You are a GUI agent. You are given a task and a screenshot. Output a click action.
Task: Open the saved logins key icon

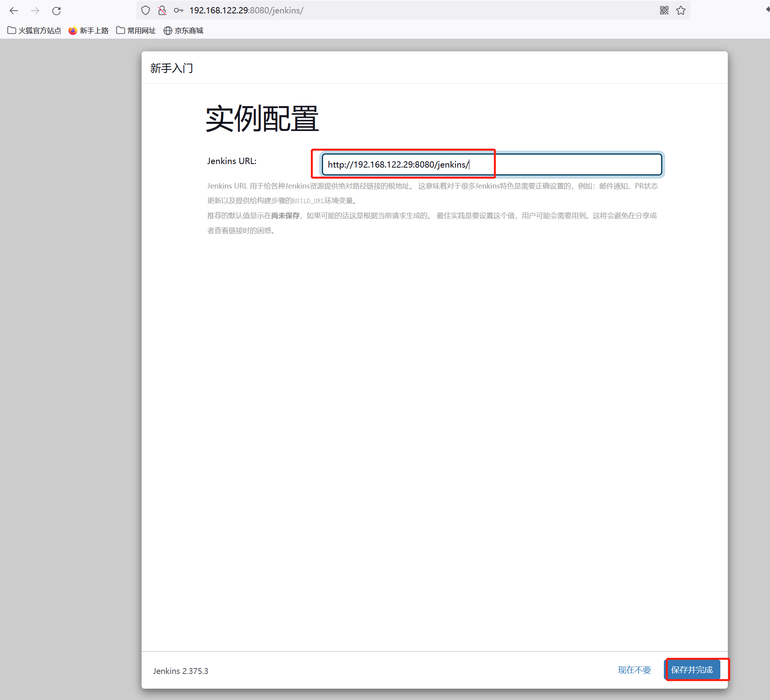178,11
